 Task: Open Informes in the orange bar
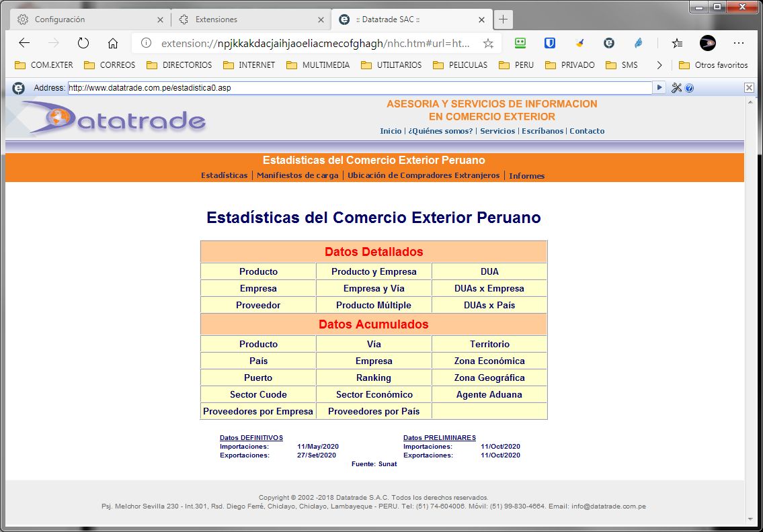pyautogui.click(x=526, y=175)
